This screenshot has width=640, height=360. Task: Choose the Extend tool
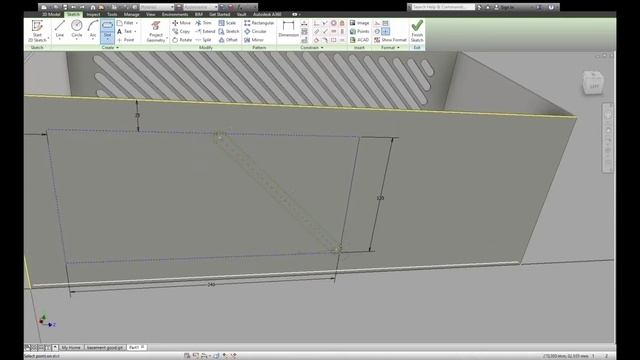point(205,31)
